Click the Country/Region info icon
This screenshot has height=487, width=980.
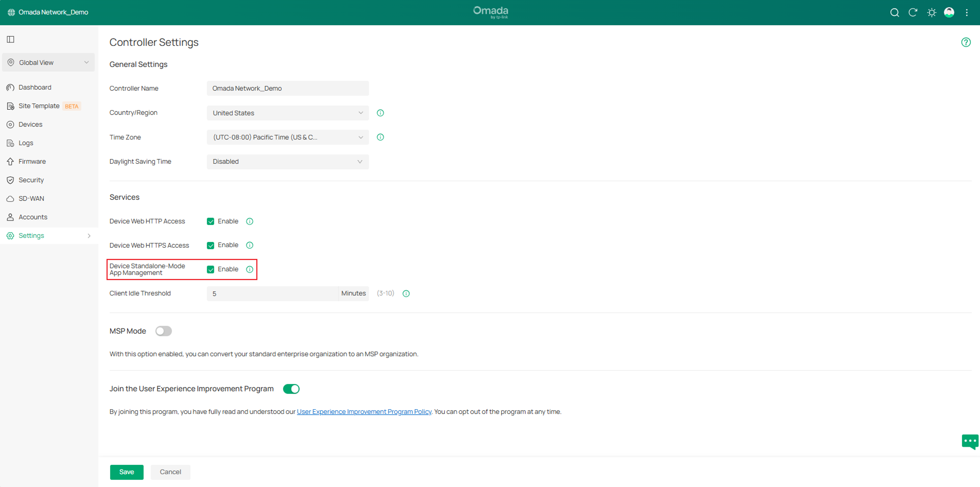(380, 113)
